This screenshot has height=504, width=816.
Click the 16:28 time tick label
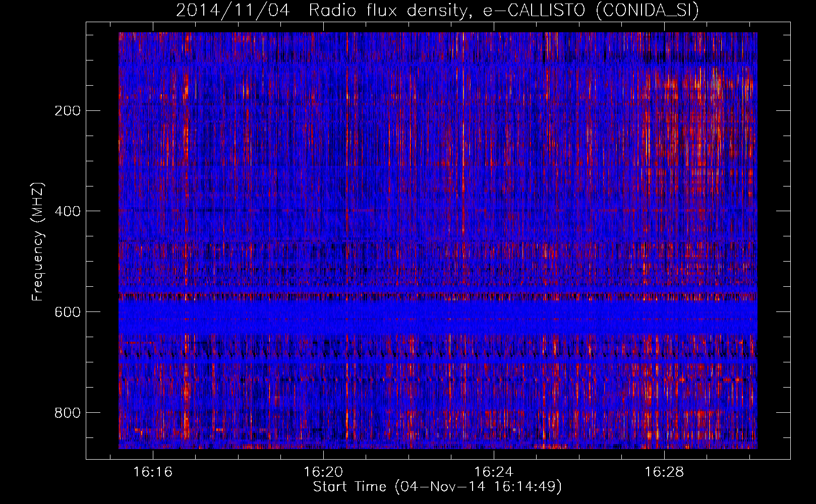click(x=665, y=472)
